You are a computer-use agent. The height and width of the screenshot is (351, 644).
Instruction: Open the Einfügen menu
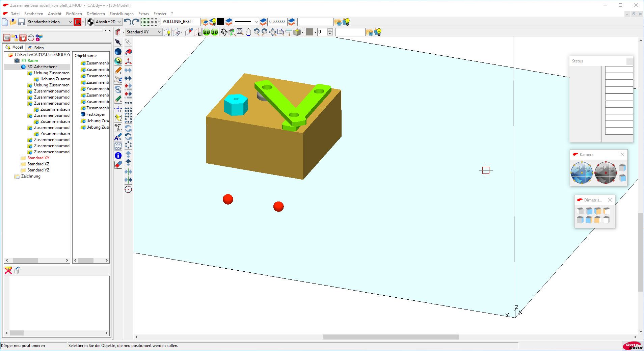[x=74, y=14]
